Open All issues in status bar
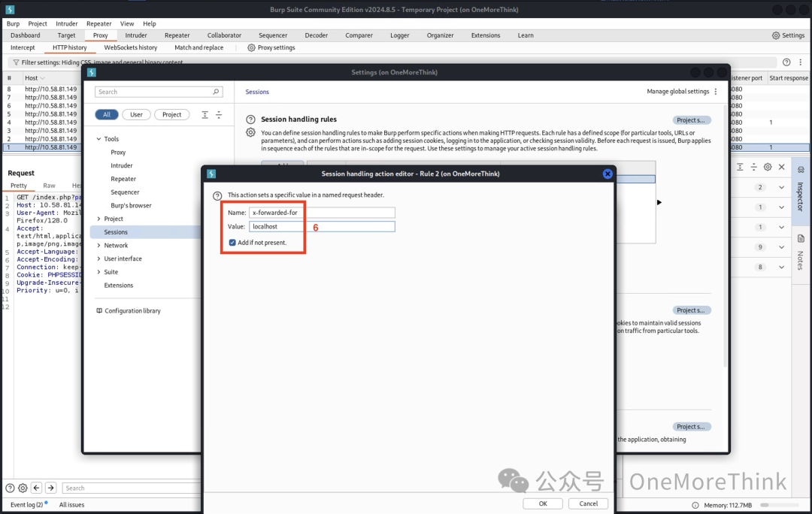812x514 pixels. pyautogui.click(x=71, y=505)
